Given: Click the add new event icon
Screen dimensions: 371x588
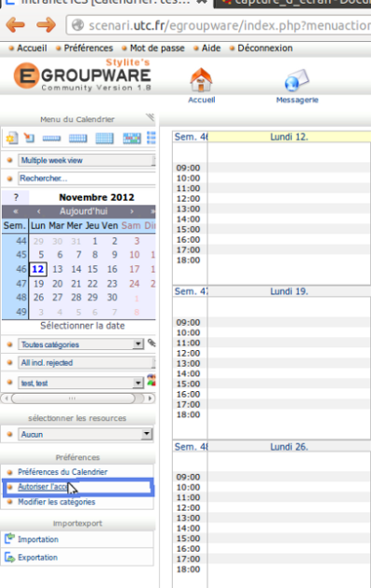Looking at the screenshot, I should [11, 138].
